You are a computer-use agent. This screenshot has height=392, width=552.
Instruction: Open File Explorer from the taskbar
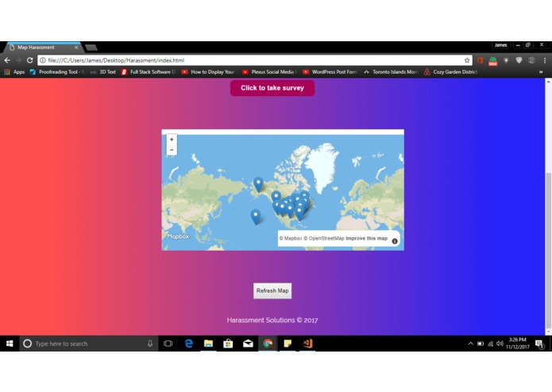point(208,344)
